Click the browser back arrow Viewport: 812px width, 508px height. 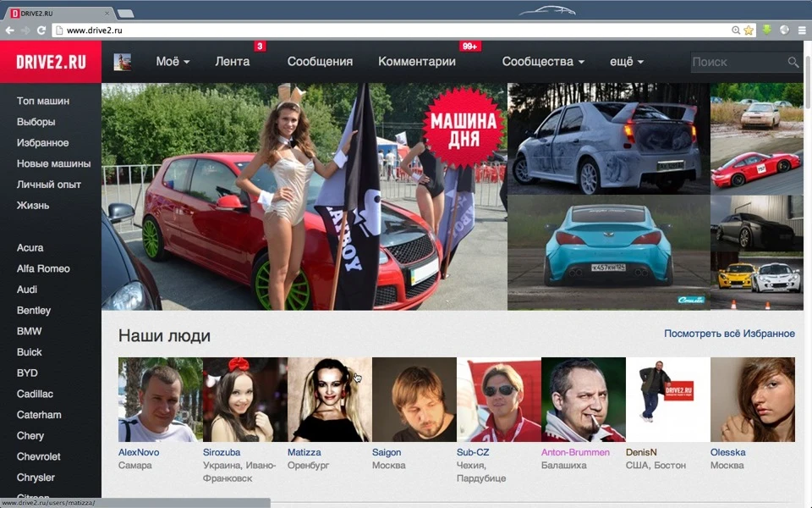click(x=9, y=30)
